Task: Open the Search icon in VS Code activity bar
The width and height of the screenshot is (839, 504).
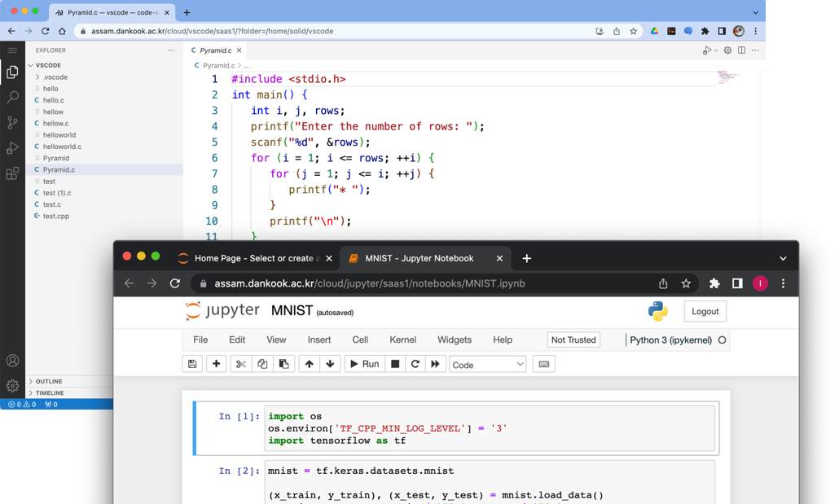Action: [x=12, y=97]
